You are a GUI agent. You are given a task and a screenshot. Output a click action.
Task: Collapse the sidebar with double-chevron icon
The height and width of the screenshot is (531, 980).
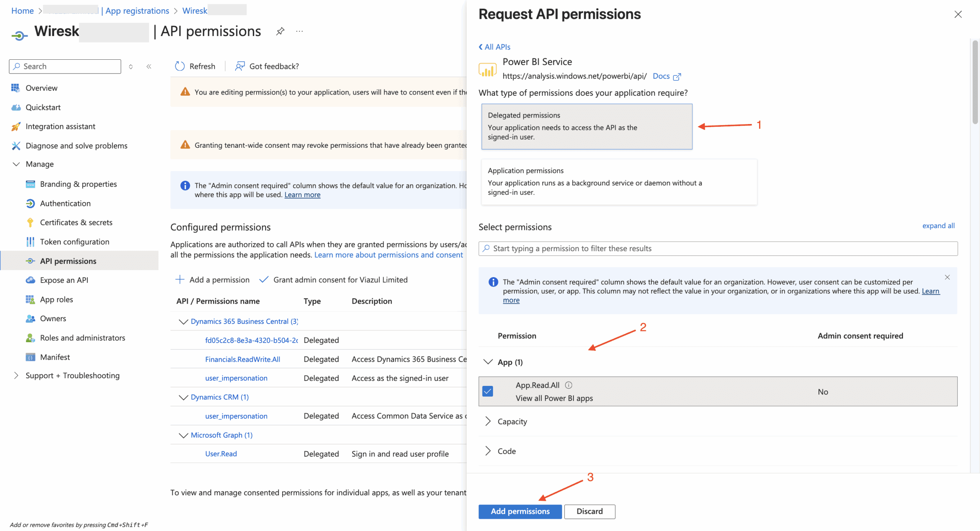(149, 67)
